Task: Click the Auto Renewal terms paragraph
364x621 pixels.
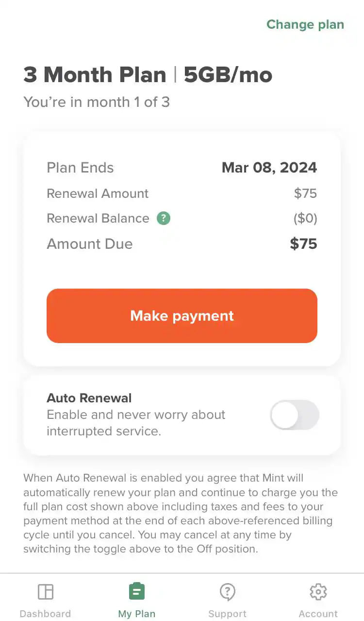Action: pos(181,514)
